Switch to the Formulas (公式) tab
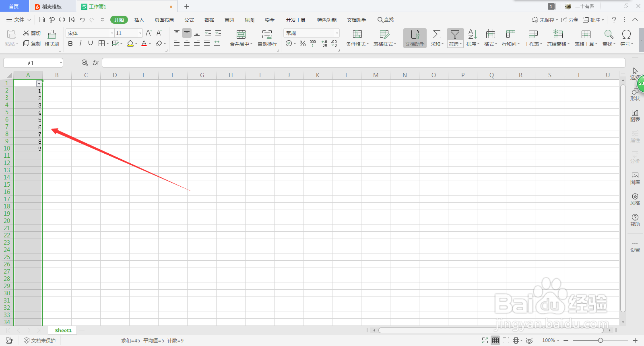 click(x=189, y=20)
